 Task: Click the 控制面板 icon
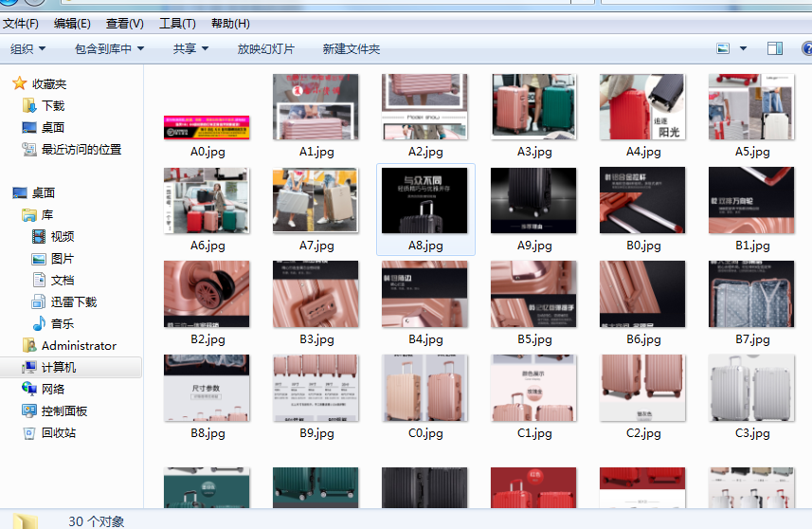[x=29, y=410]
